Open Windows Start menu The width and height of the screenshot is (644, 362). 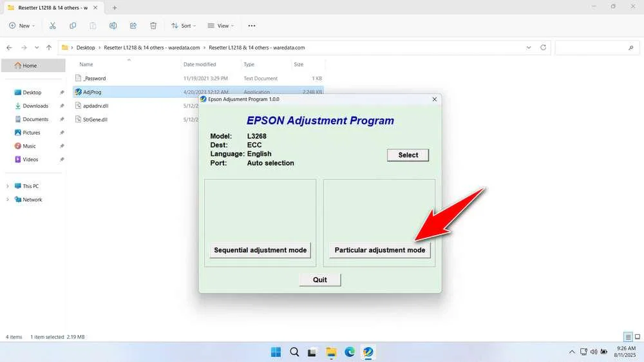point(276,352)
